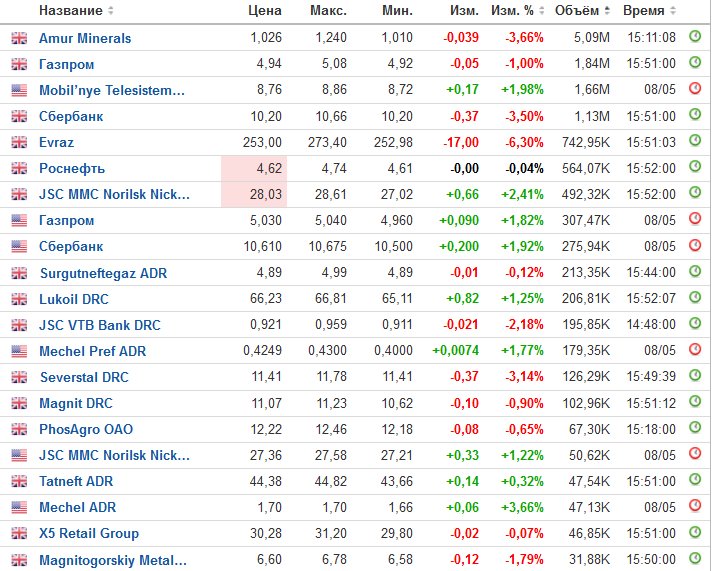Click the UK flag icon beside Tatneft ADR
Screen dimensions: 712x571
[19, 481]
